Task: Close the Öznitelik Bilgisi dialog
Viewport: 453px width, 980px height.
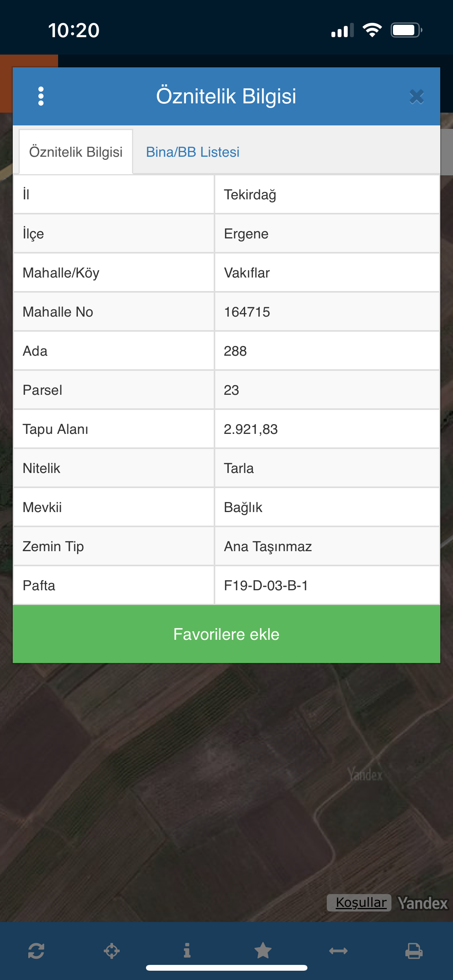Action: 417,96
